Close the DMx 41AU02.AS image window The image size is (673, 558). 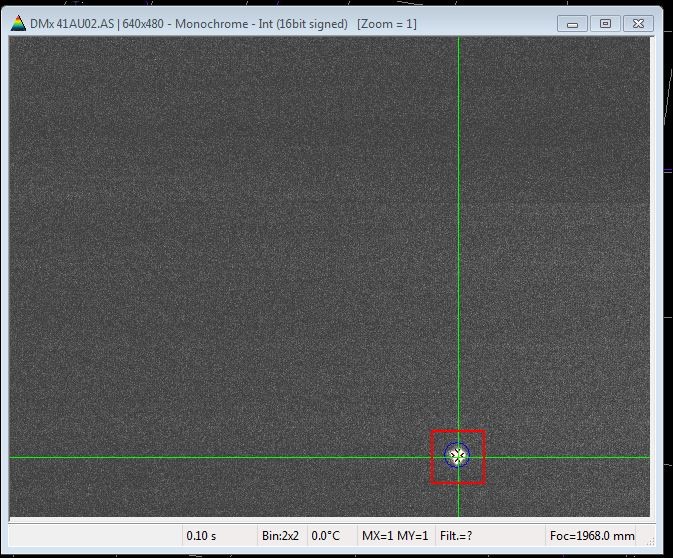pyautogui.click(x=636, y=23)
